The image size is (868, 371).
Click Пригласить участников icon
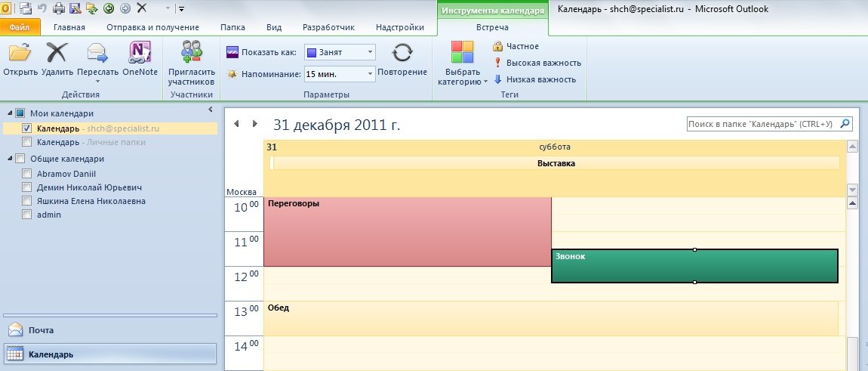click(191, 54)
